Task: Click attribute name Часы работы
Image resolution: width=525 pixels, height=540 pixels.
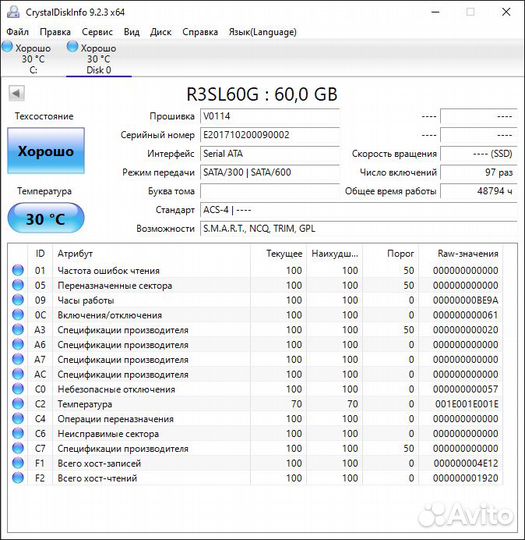Action: coord(86,300)
